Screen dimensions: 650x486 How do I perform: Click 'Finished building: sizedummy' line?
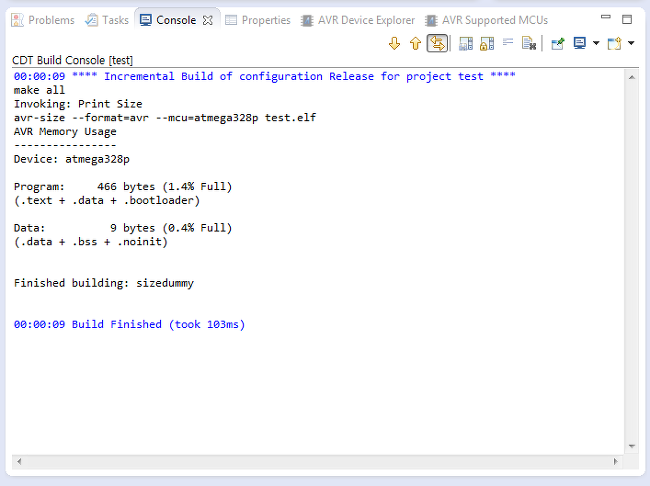click(x=104, y=283)
